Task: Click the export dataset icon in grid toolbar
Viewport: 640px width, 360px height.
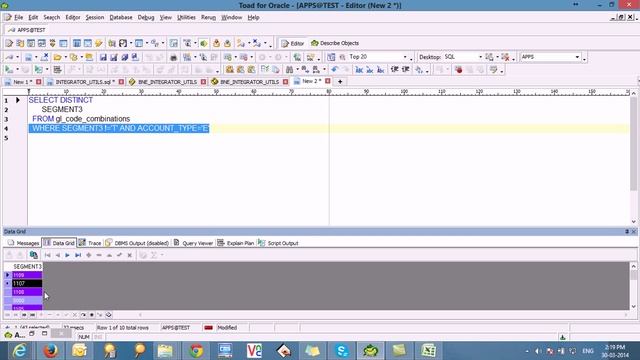Action: tap(33, 255)
